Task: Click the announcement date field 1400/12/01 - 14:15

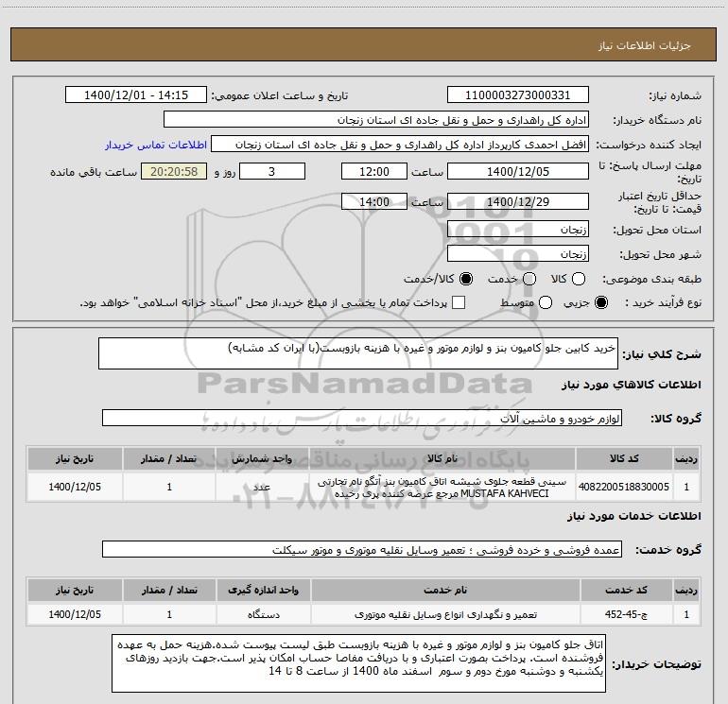Action: tap(136, 95)
